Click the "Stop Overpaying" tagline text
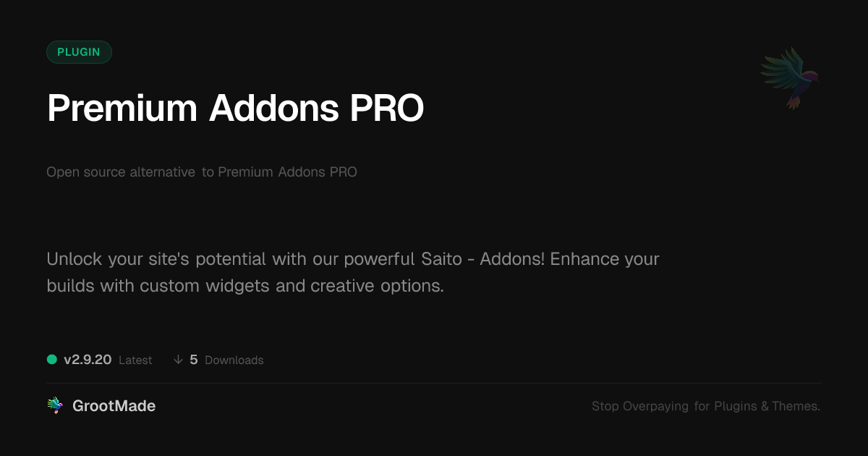Image resolution: width=868 pixels, height=456 pixels. 640,407
